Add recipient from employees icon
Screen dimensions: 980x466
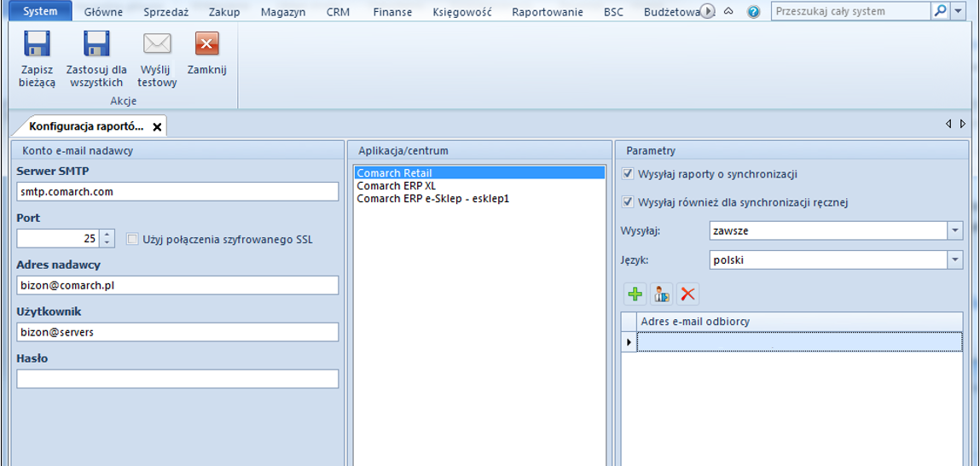coord(662,294)
